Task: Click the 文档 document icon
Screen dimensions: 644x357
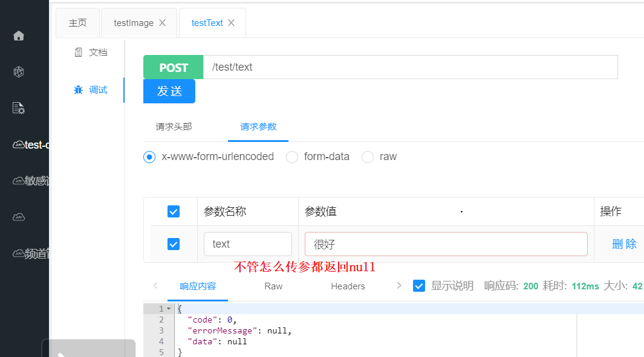Action: click(x=80, y=52)
